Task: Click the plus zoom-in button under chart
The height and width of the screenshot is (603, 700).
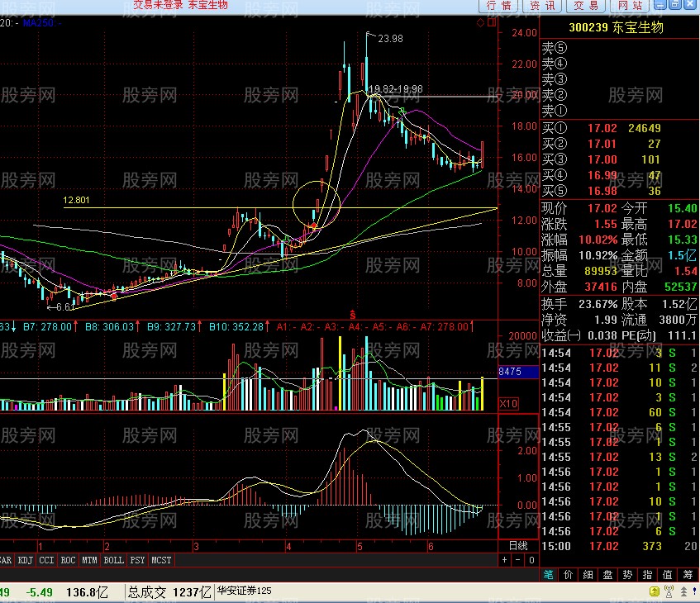Action: (505, 560)
